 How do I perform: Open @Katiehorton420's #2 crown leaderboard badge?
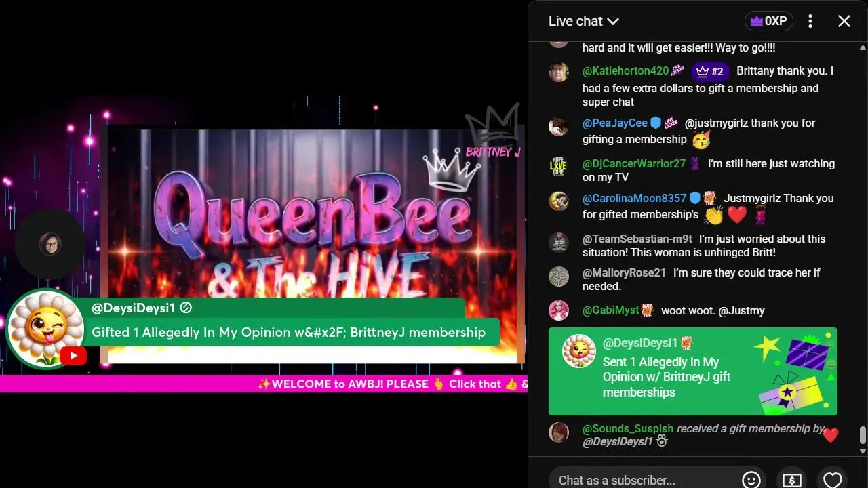click(x=710, y=71)
